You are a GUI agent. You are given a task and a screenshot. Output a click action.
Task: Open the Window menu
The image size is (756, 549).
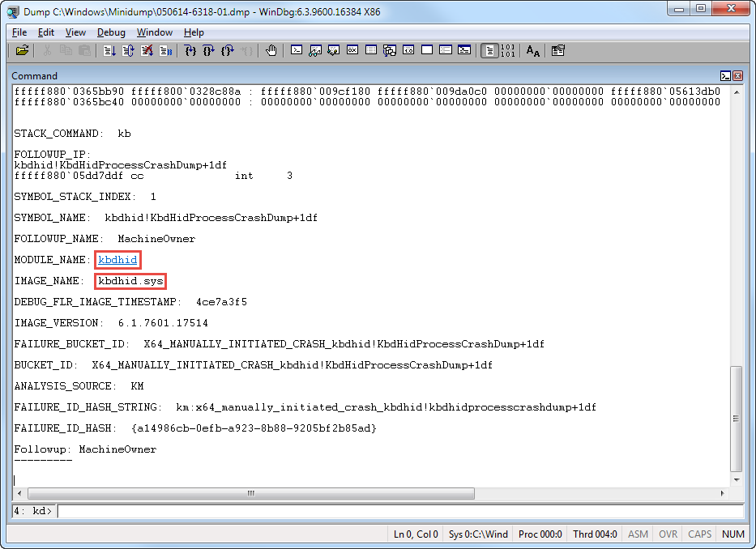tap(154, 32)
